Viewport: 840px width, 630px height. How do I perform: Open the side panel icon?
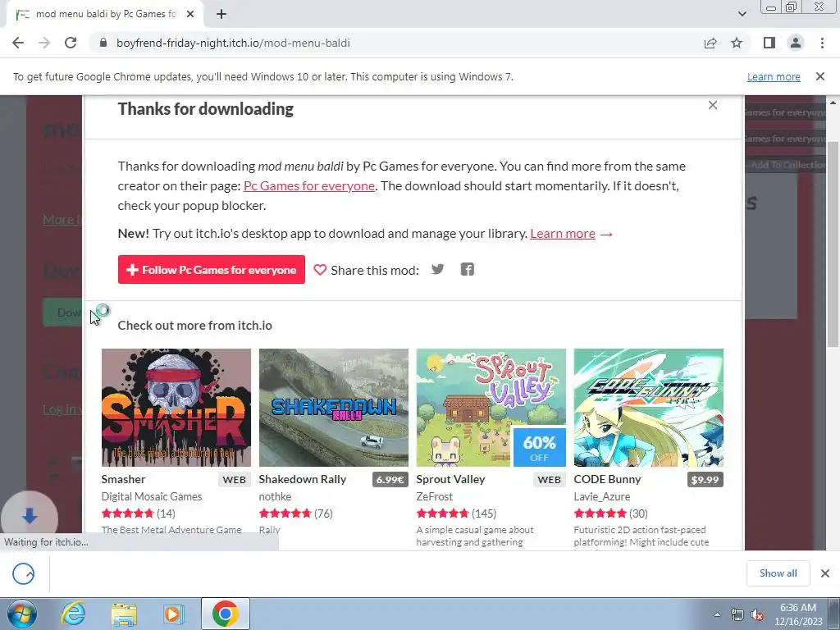coord(769,43)
